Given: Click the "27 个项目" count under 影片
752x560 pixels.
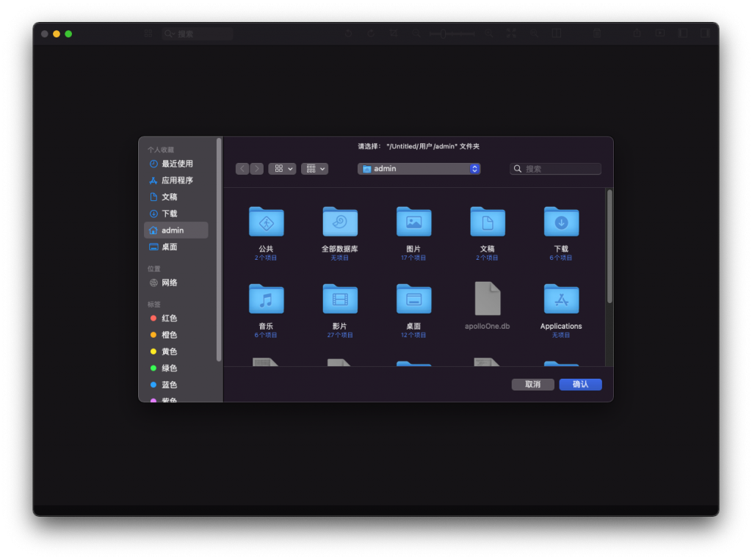Looking at the screenshot, I should [340, 335].
